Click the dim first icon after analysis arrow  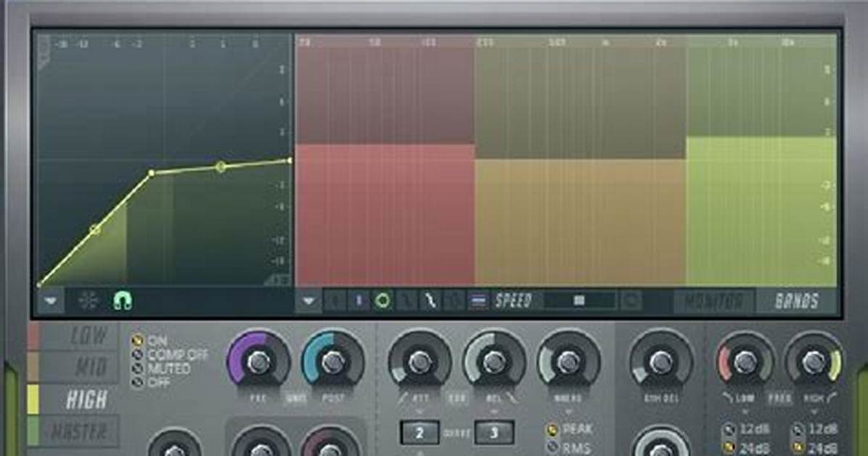(335, 301)
